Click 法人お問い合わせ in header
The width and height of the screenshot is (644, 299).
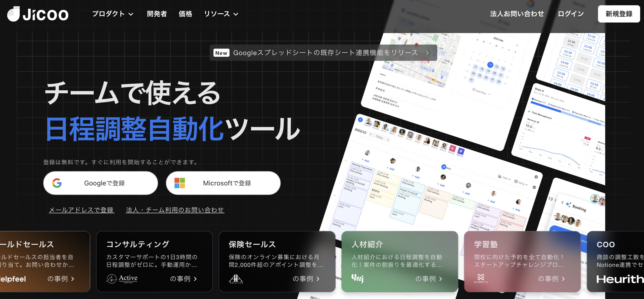(x=517, y=14)
